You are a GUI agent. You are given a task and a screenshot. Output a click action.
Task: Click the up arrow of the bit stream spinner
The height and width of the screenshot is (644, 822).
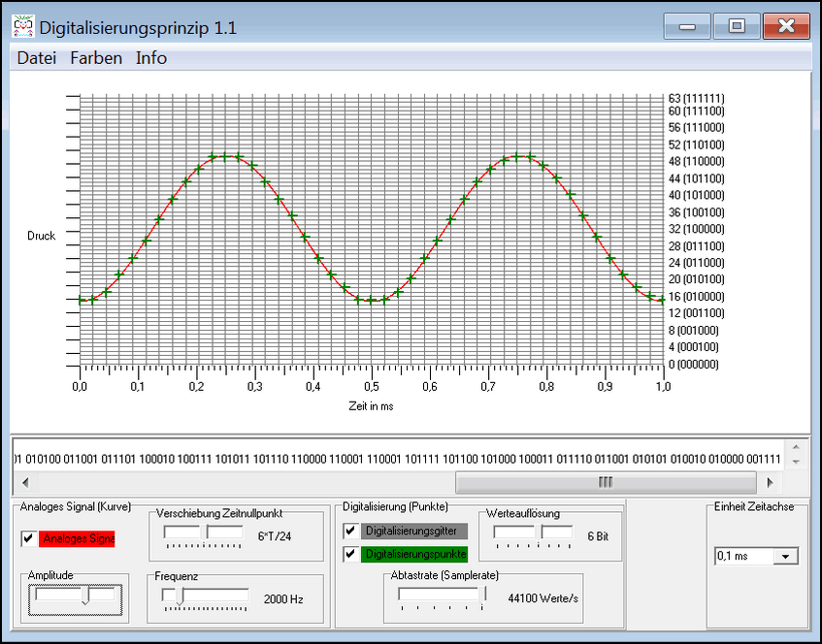click(x=797, y=447)
